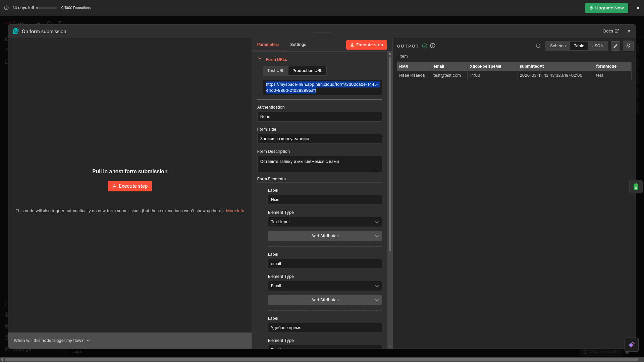Switch URL toggle to Test URL
Screen dimensions: 644x362
(x=275, y=71)
